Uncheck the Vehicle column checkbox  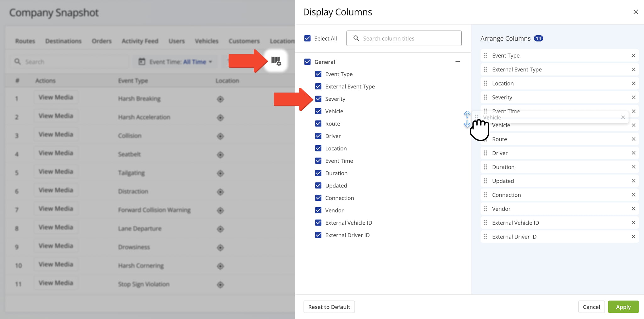point(318,111)
